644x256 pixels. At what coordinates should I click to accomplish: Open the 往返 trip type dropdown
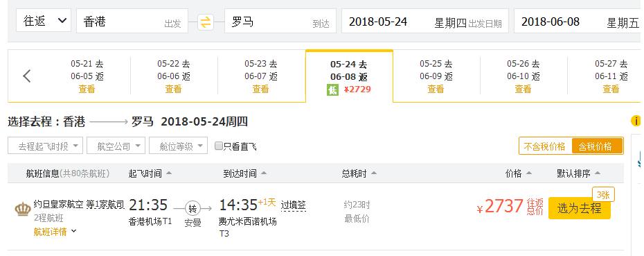[x=44, y=21]
